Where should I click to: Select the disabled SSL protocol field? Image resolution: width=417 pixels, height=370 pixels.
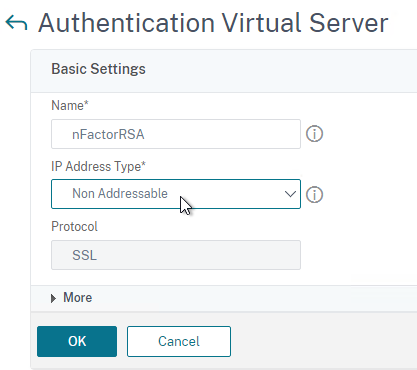[176, 255]
